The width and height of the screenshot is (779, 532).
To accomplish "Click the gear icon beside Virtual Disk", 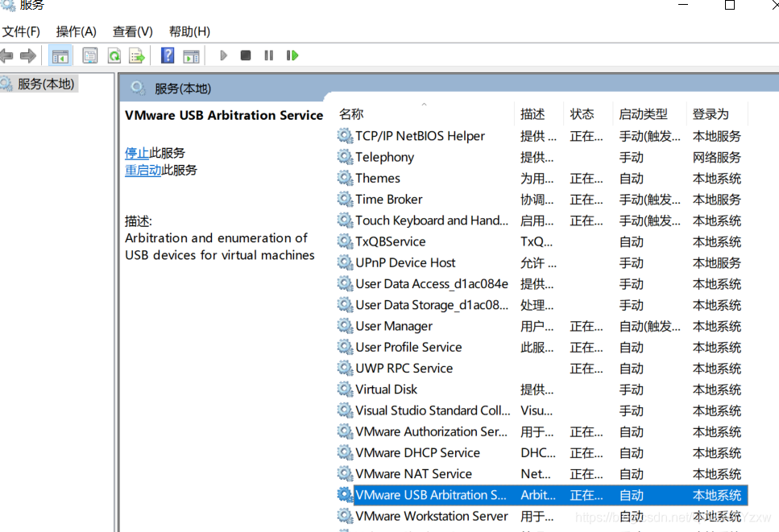I will pos(345,389).
